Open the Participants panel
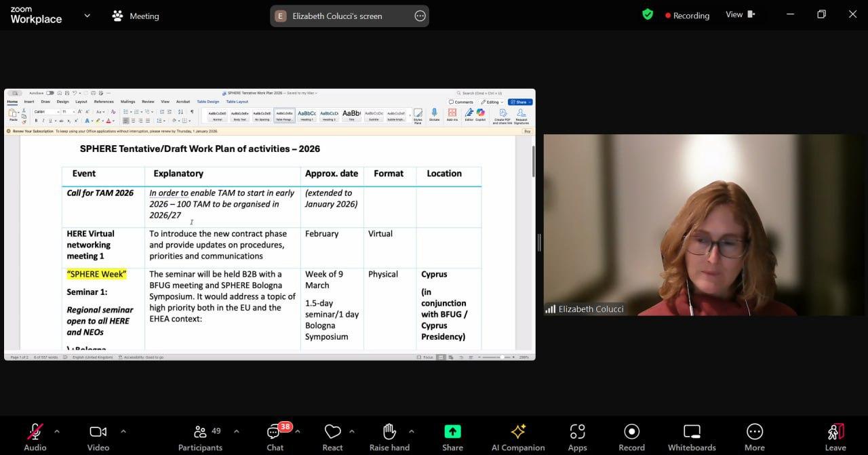The width and height of the screenshot is (868, 455). pyautogui.click(x=200, y=432)
